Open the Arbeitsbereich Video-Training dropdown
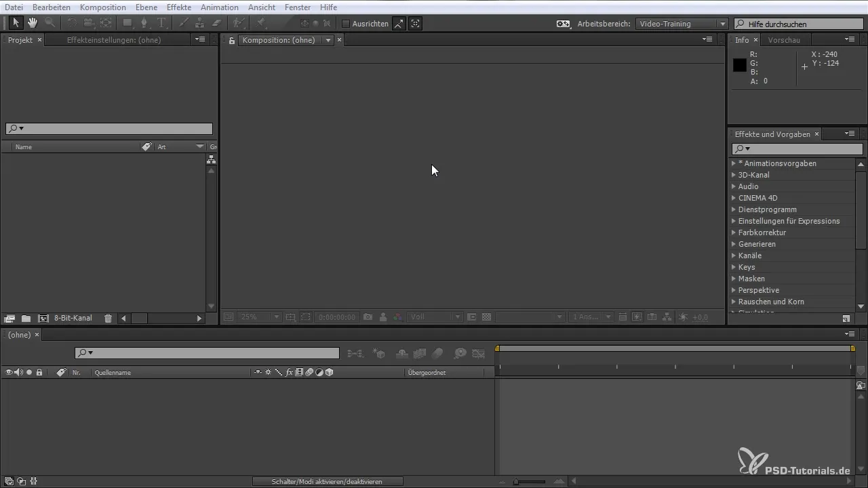Image resolution: width=868 pixels, height=488 pixels. coord(682,24)
